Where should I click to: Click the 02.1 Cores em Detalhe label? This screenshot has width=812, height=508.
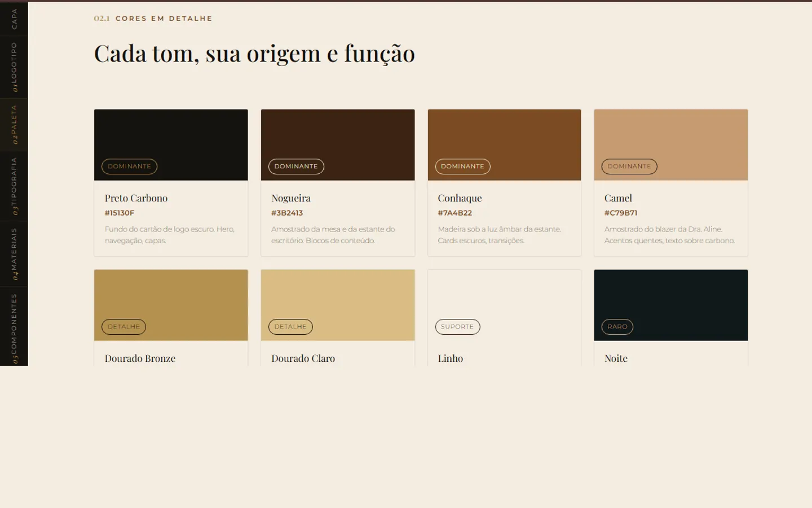[x=153, y=19]
